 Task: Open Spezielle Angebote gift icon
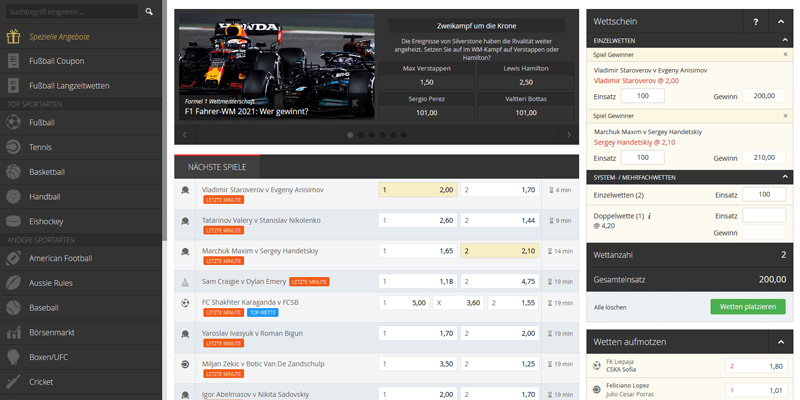coord(13,37)
